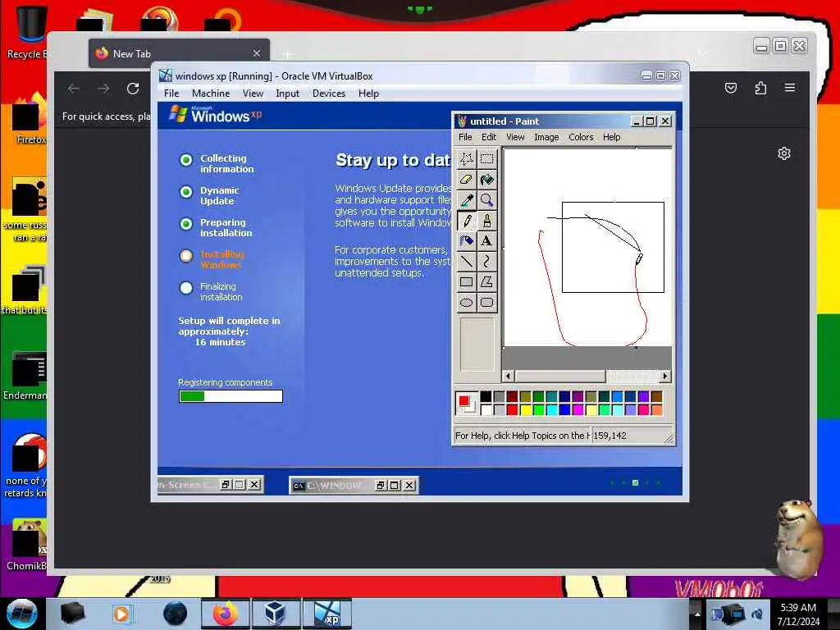This screenshot has height=630, width=840.
Task: Open VirtualBox Machine menu
Action: pos(211,94)
